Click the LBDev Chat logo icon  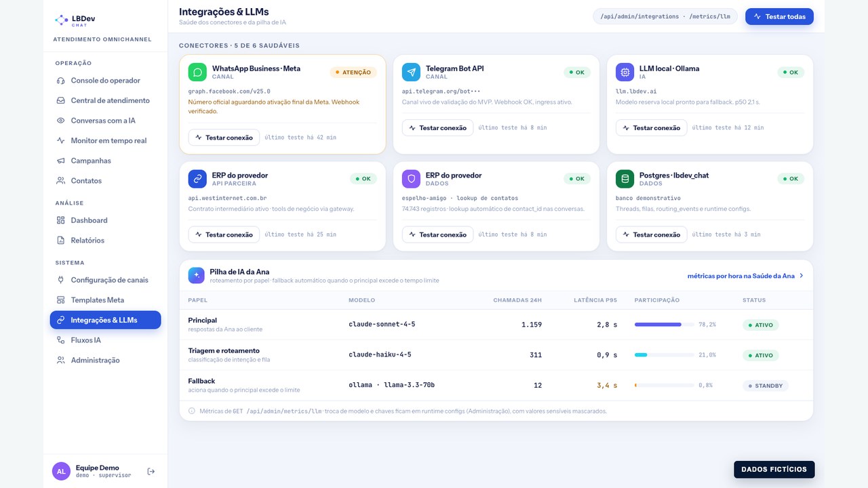(x=61, y=20)
